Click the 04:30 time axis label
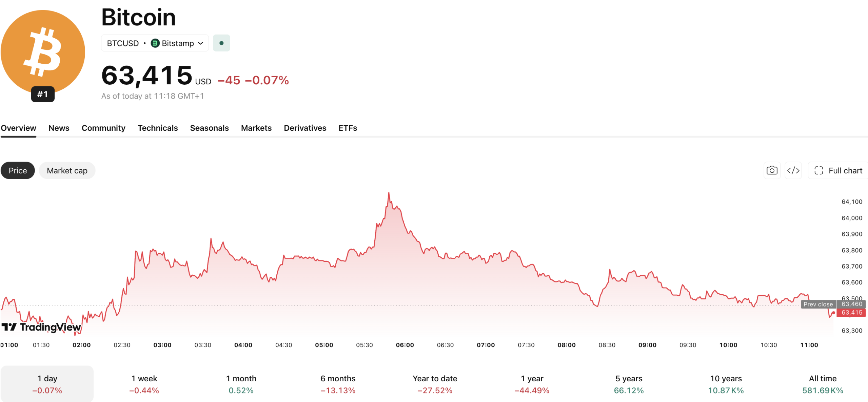868x402 pixels. 284,345
